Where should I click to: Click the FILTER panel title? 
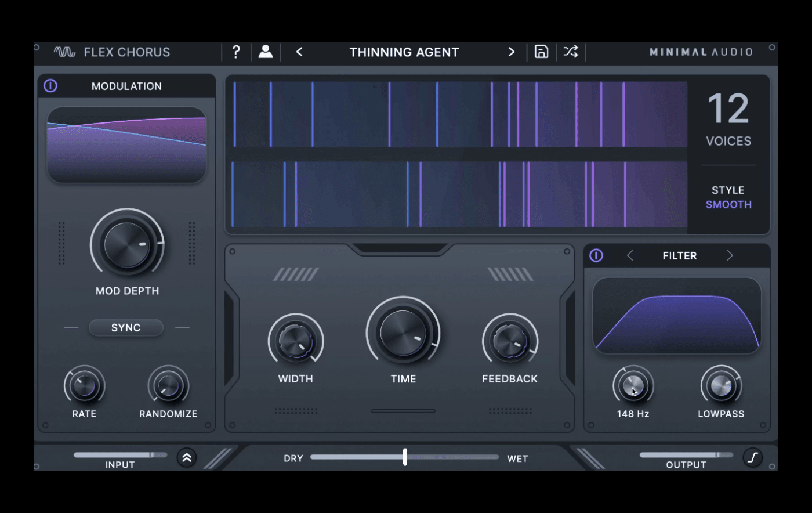680,255
